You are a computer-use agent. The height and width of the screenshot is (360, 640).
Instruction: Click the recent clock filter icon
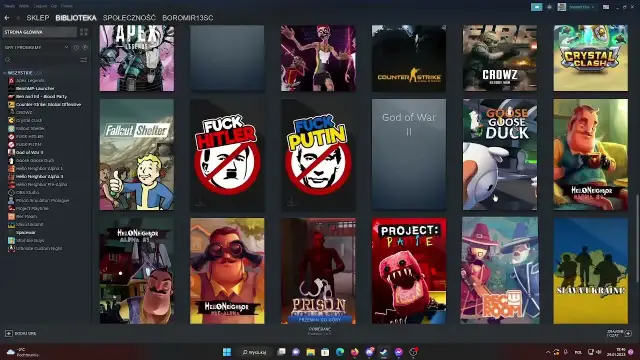[76, 47]
